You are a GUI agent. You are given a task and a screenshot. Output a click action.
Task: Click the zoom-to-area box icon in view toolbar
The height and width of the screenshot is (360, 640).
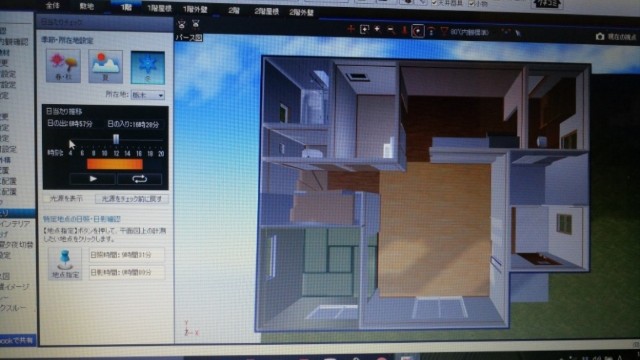[x=364, y=29]
